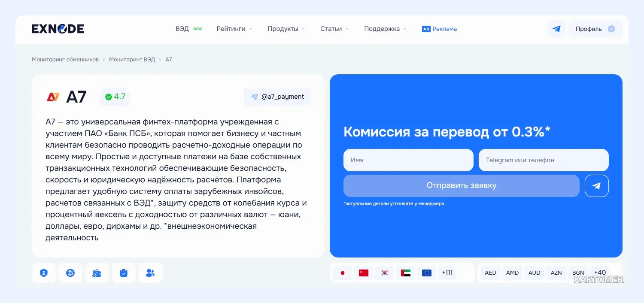Show the +111 more countries
This screenshot has height=303, width=644.
pos(447,273)
